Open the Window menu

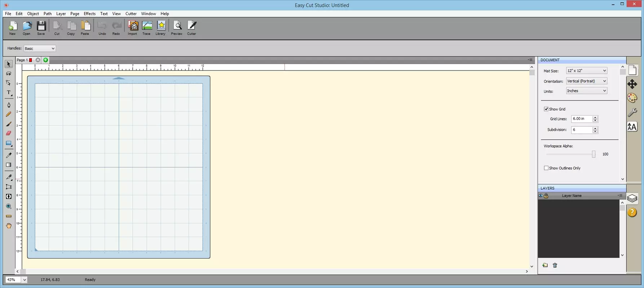click(149, 14)
